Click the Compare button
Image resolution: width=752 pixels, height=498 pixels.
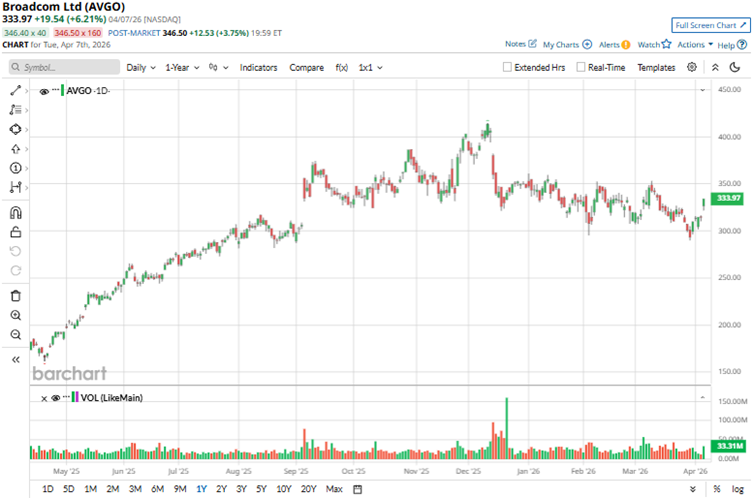click(x=306, y=68)
